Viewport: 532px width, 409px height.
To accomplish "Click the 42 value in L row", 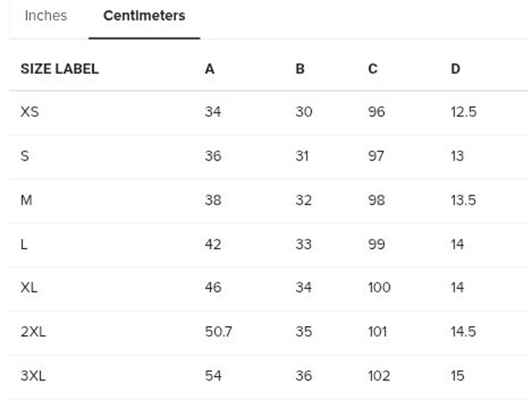I will (213, 244).
